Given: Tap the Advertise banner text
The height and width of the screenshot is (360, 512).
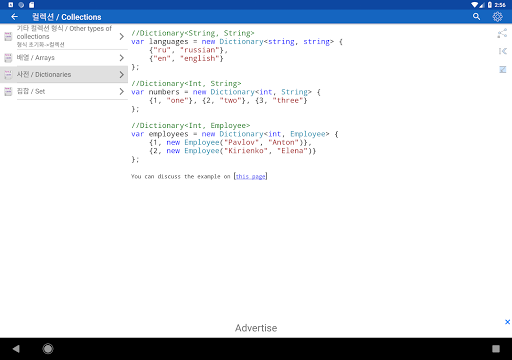Looking at the screenshot, I should click(256, 328).
